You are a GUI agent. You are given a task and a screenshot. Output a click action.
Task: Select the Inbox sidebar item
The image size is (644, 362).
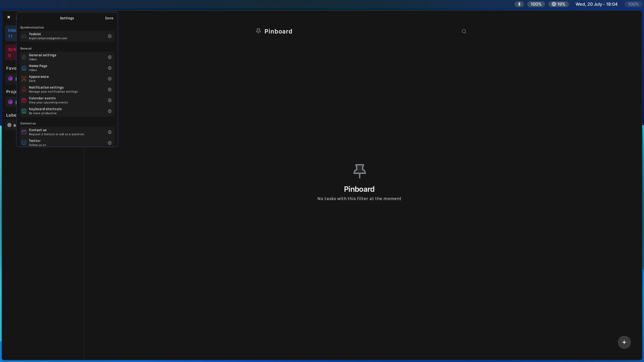12,33
